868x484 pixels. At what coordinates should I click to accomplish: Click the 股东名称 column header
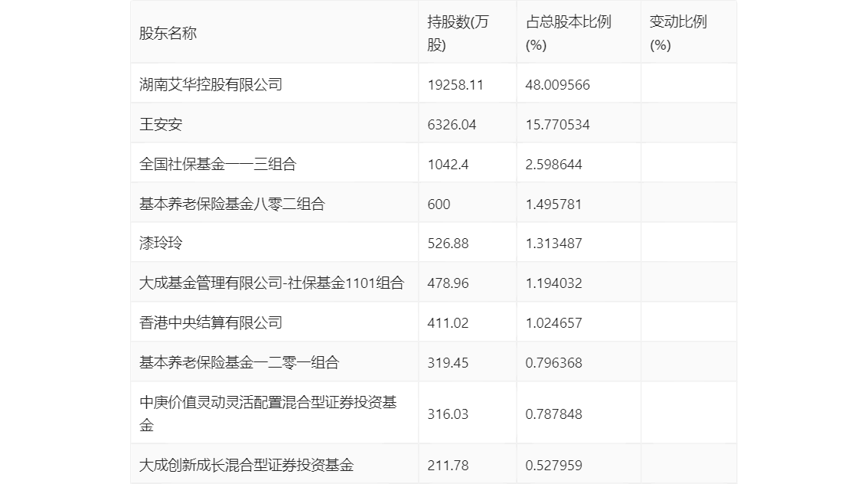(x=168, y=33)
